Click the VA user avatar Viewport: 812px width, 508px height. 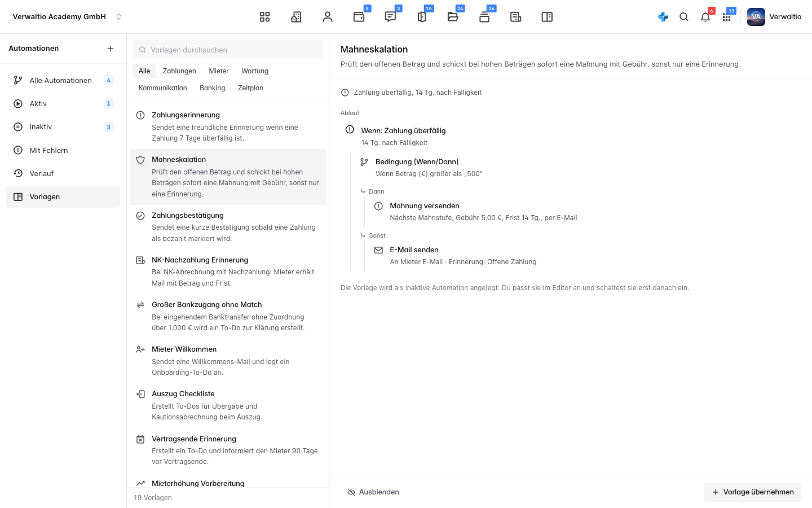(x=756, y=17)
